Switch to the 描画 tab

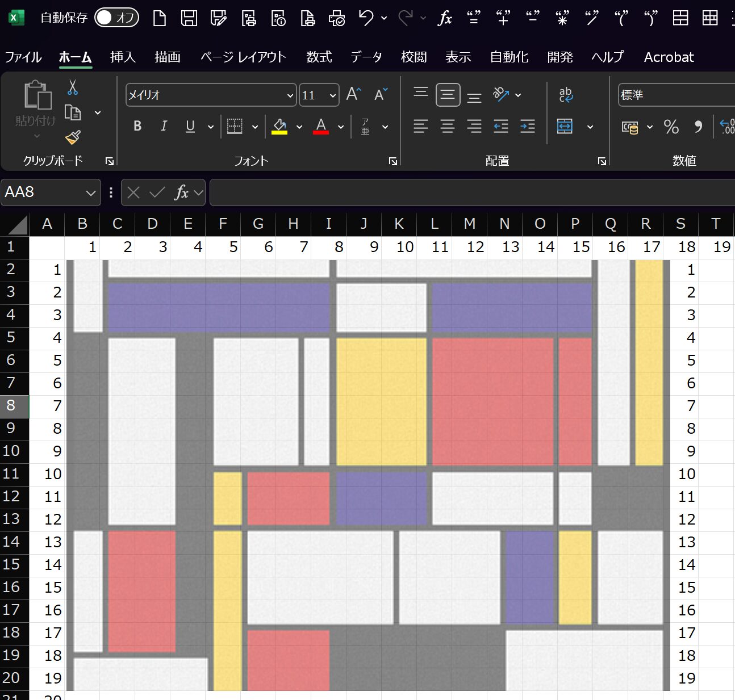(x=168, y=57)
